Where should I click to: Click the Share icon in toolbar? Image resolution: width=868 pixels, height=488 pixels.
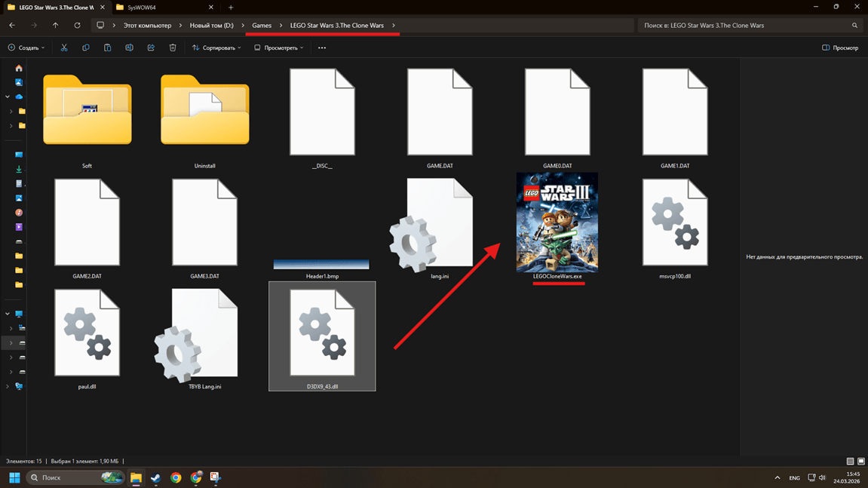pyautogui.click(x=151, y=48)
